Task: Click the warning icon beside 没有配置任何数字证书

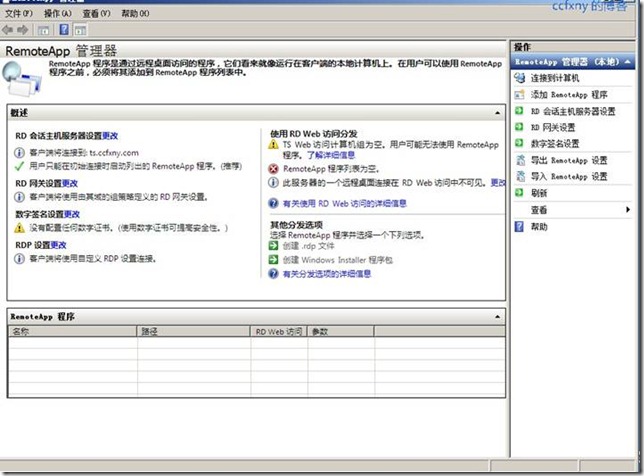Action: click(x=19, y=228)
